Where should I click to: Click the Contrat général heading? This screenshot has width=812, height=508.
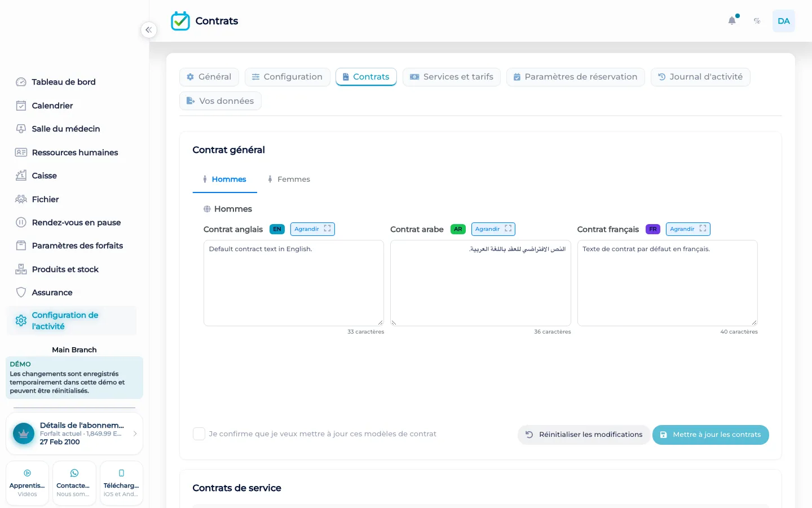click(x=228, y=150)
